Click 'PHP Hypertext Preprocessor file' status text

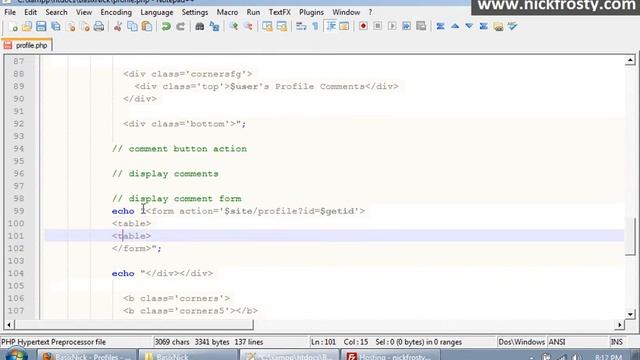[x=53, y=342]
